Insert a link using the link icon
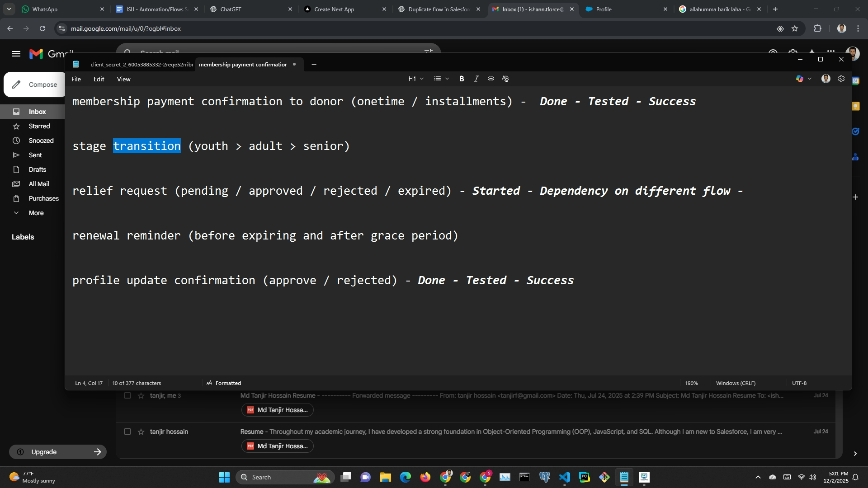The image size is (868, 488). [x=491, y=79]
